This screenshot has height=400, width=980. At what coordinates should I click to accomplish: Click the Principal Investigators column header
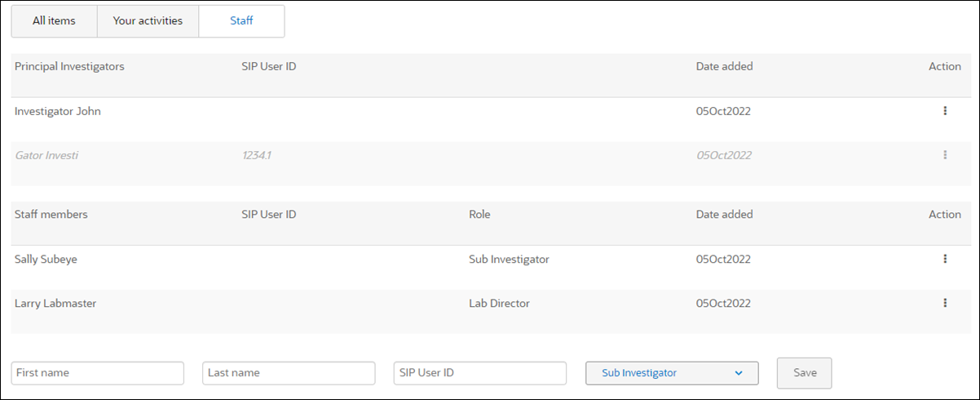tap(69, 66)
